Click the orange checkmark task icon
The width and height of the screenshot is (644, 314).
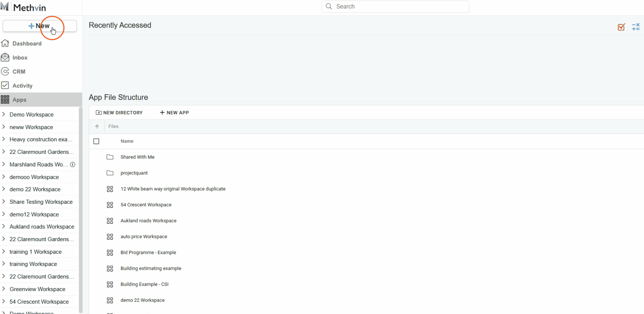pyautogui.click(x=621, y=27)
